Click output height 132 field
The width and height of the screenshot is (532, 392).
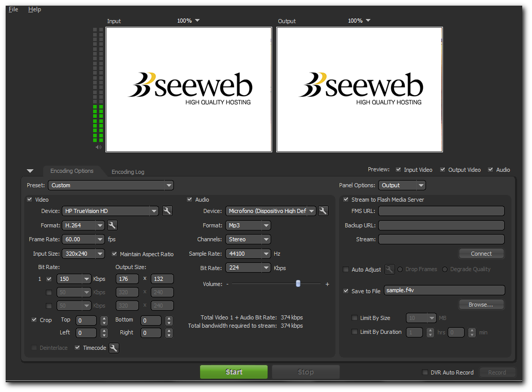162,279
